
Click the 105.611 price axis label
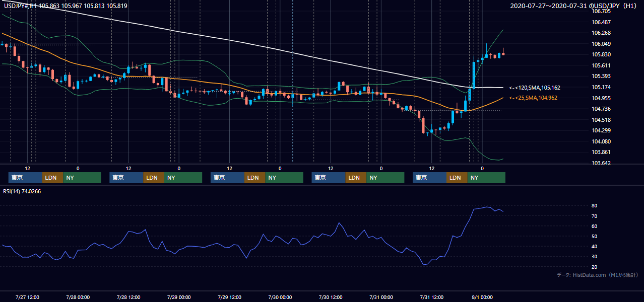[601, 65]
